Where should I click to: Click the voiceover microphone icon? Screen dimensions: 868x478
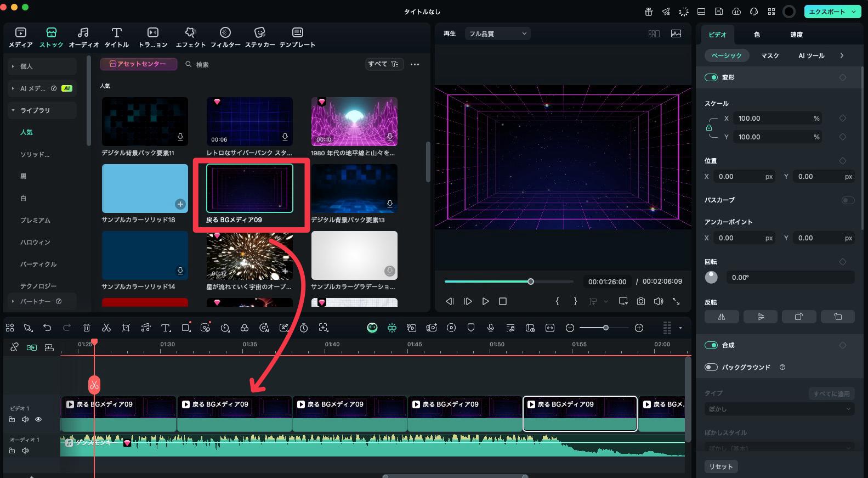tap(491, 328)
